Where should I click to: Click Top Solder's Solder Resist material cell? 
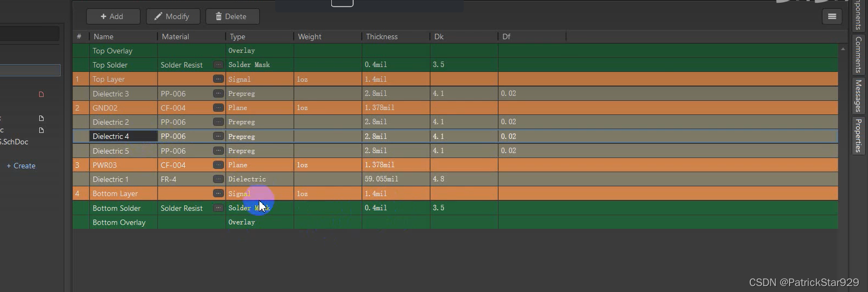click(x=192, y=65)
